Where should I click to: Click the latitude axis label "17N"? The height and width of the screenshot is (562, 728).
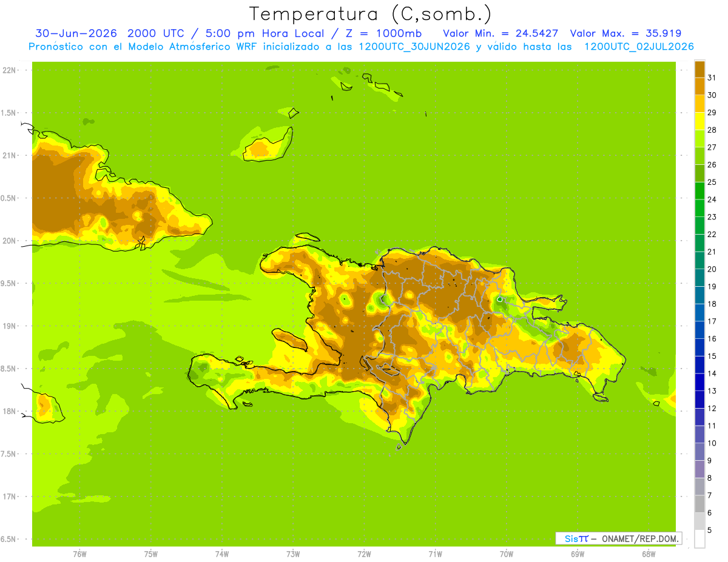pyautogui.click(x=9, y=497)
